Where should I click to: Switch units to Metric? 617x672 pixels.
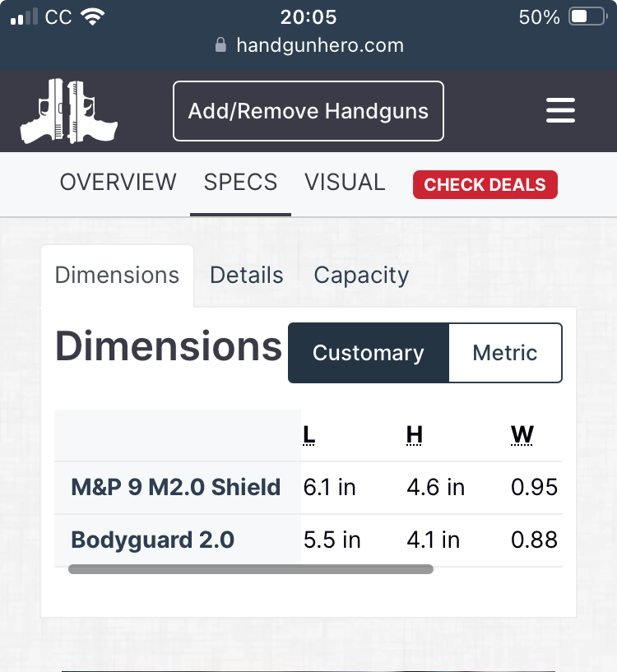point(505,353)
